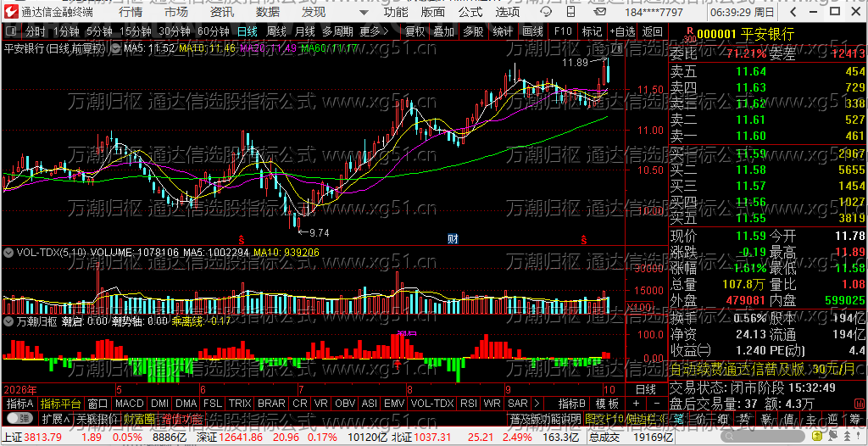
Task: Open the 指标B tab
Action: (x=572, y=404)
